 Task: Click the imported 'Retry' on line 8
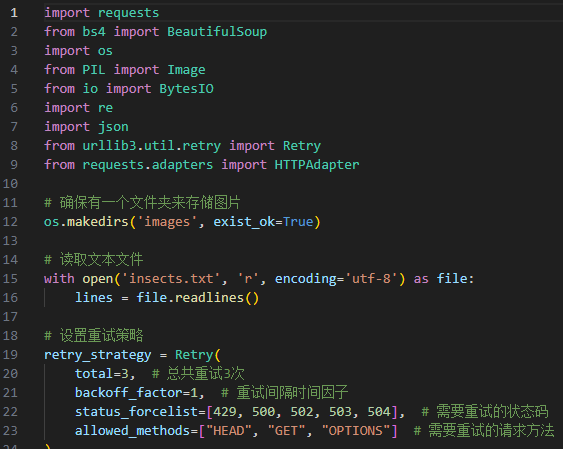[302, 146]
